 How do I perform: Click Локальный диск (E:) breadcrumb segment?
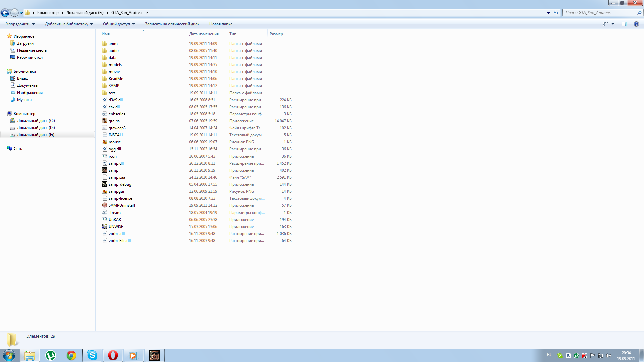(85, 13)
